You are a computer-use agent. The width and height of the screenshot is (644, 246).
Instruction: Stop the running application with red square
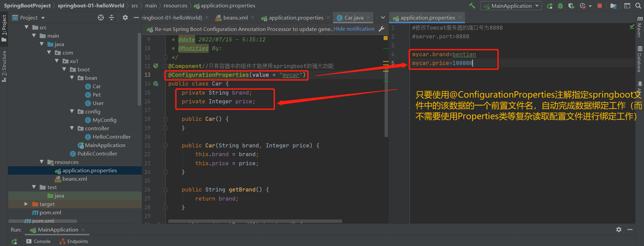coord(600,6)
